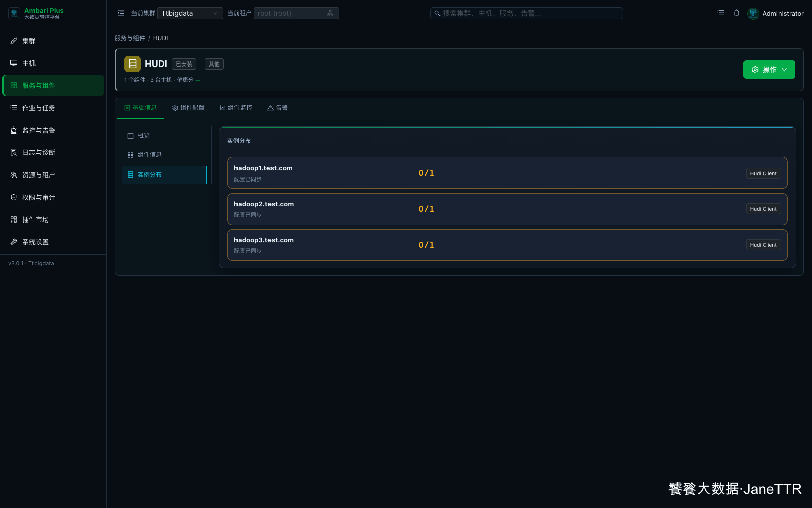This screenshot has height=508, width=812.
Task: Click the Administrator avatar icon
Action: click(753, 13)
